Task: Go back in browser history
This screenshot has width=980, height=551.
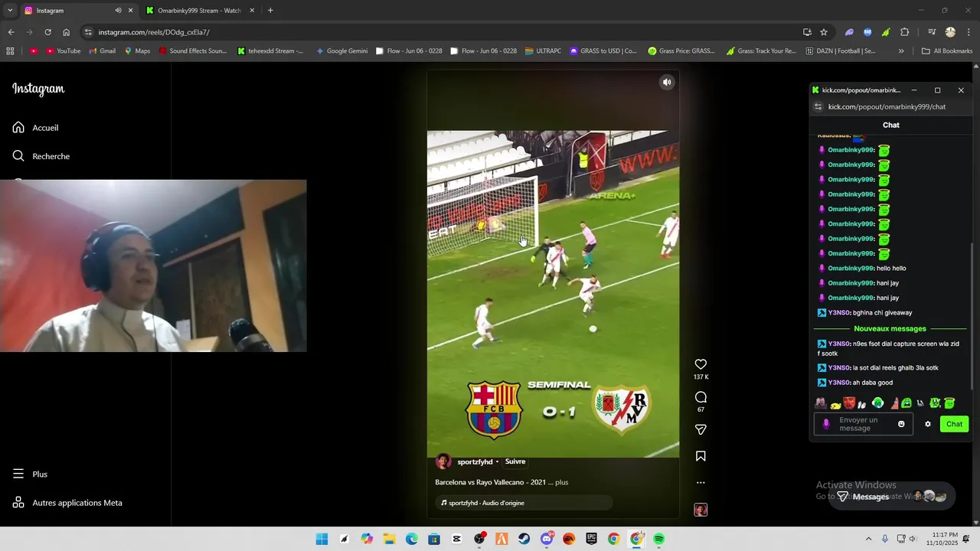Action: (x=11, y=32)
